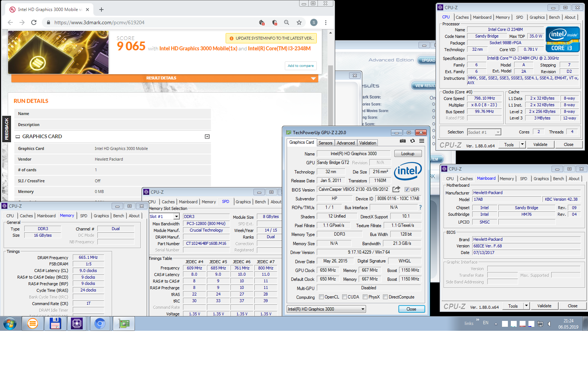588x365 pixels.
Task: Open Slot #1 dropdown in CPU-Z SPD
Action: coord(176,217)
